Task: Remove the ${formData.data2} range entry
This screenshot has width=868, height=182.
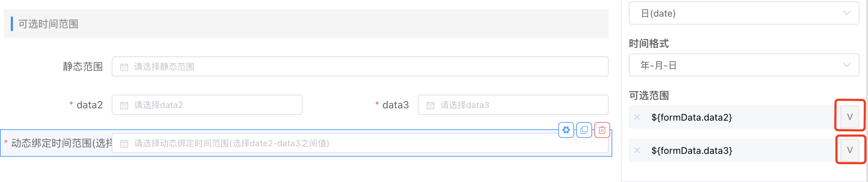Action: 637,117
